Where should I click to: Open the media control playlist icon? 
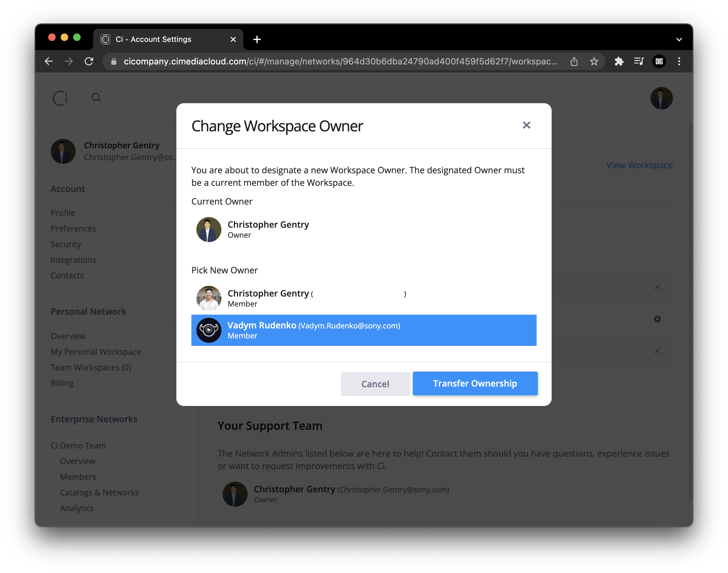tap(639, 61)
